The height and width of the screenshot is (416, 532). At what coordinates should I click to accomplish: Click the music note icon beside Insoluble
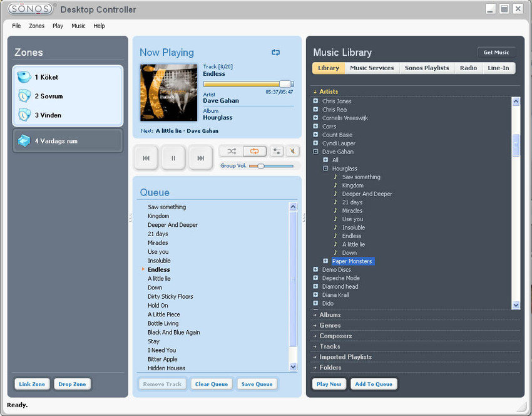coord(335,227)
